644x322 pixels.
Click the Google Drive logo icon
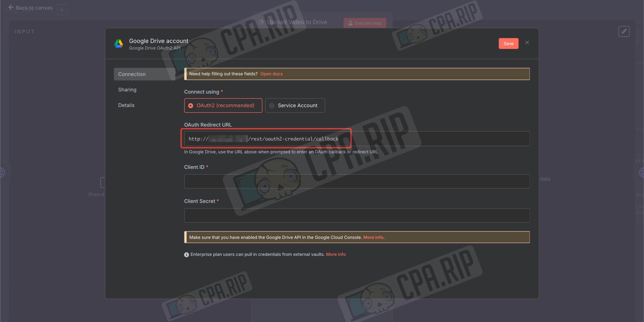point(118,43)
